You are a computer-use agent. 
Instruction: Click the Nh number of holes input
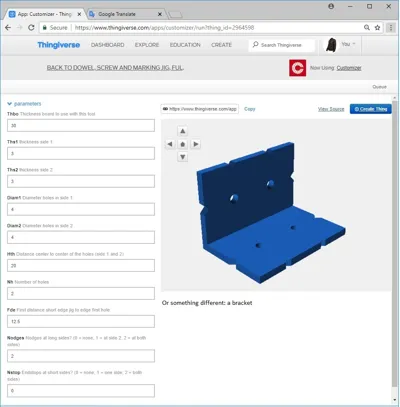click(x=81, y=294)
